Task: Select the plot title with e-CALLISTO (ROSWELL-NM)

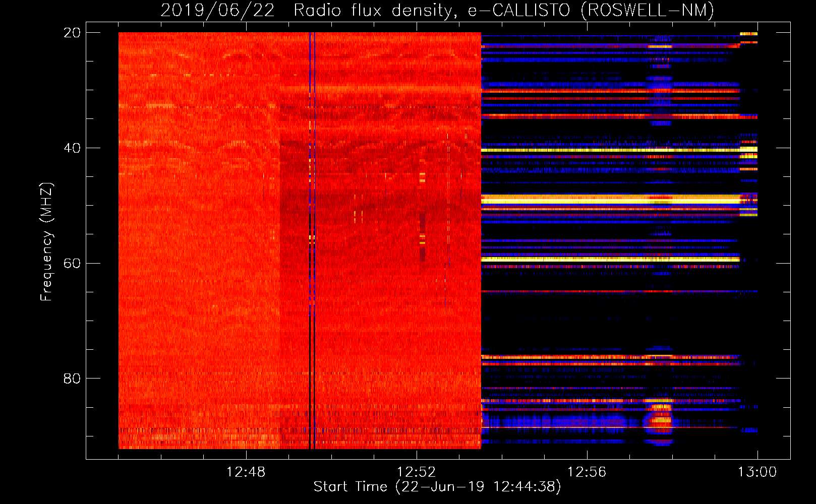Action: pyautogui.click(x=437, y=11)
